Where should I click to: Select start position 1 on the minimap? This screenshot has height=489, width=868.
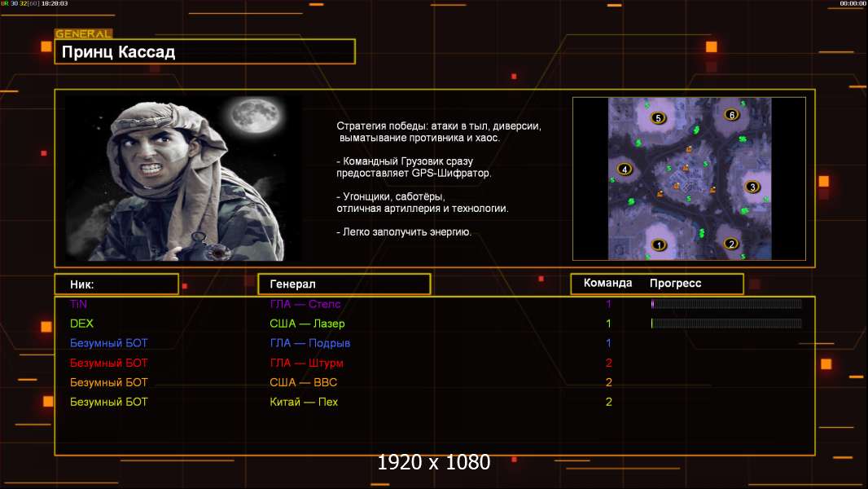tap(659, 244)
